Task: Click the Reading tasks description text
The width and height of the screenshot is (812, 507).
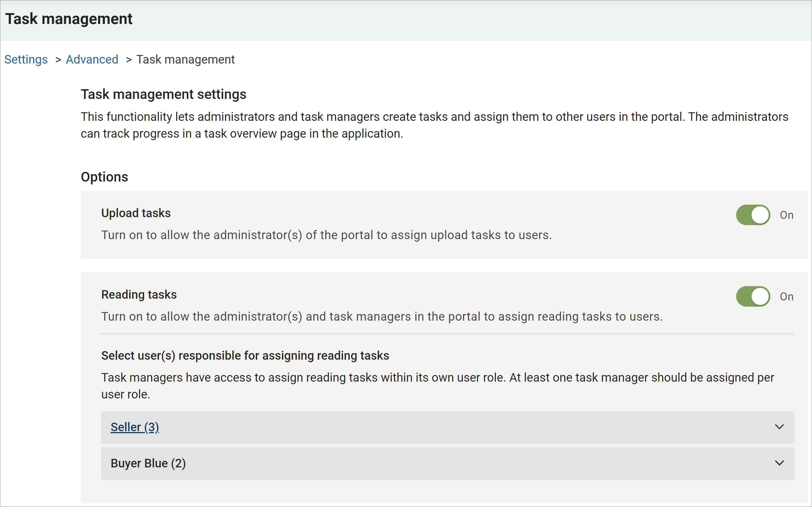Action: [382, 317]
